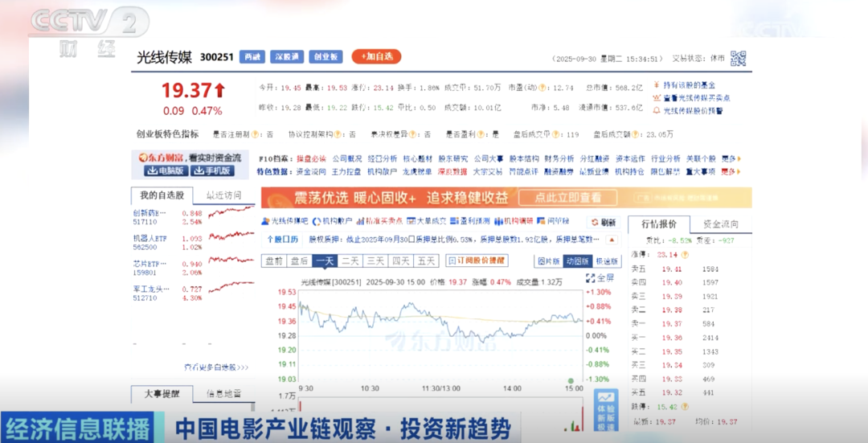
Task: Open 操盘必读 link
Action: 310,158
